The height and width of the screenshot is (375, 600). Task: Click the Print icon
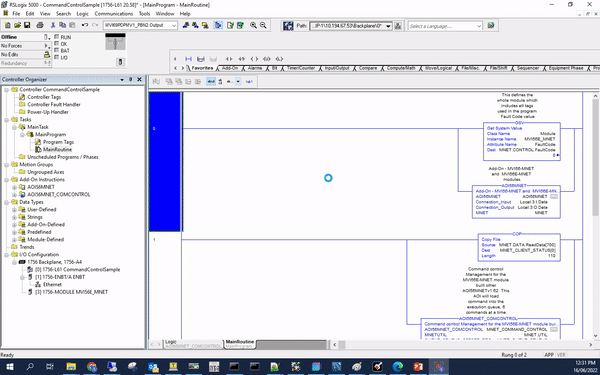point(40,25)
